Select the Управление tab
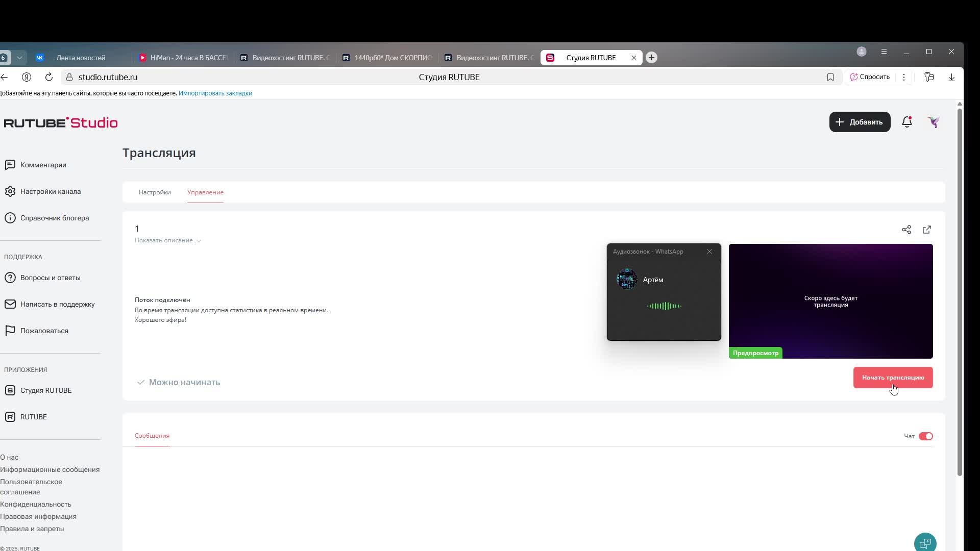 [205, 192]
